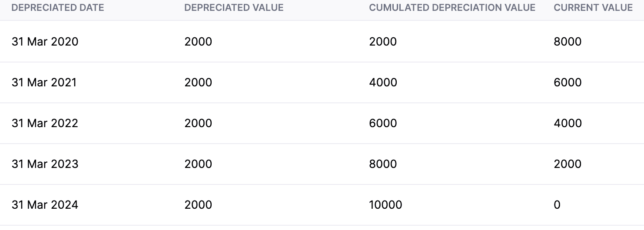
Task: Select the 31 Mar 2024 date cell
Action: coord(45,205)
